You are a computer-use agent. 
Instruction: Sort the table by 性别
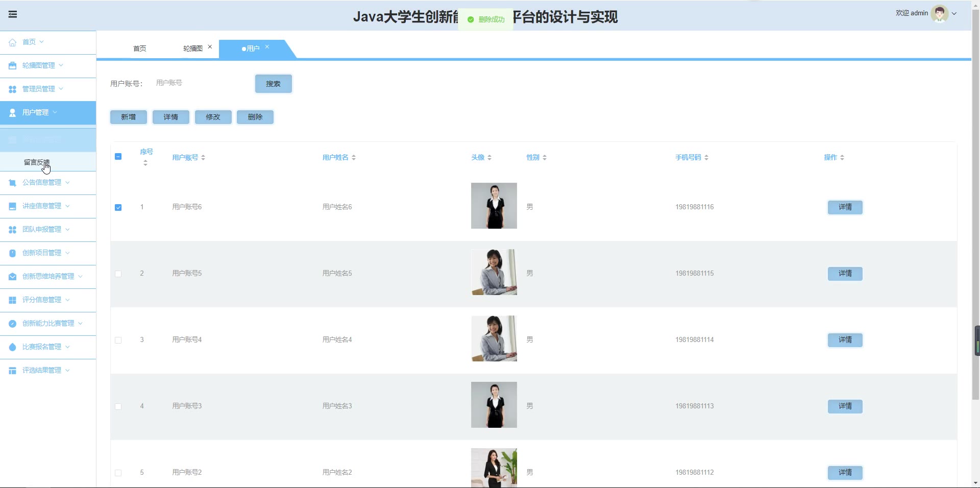545,158
